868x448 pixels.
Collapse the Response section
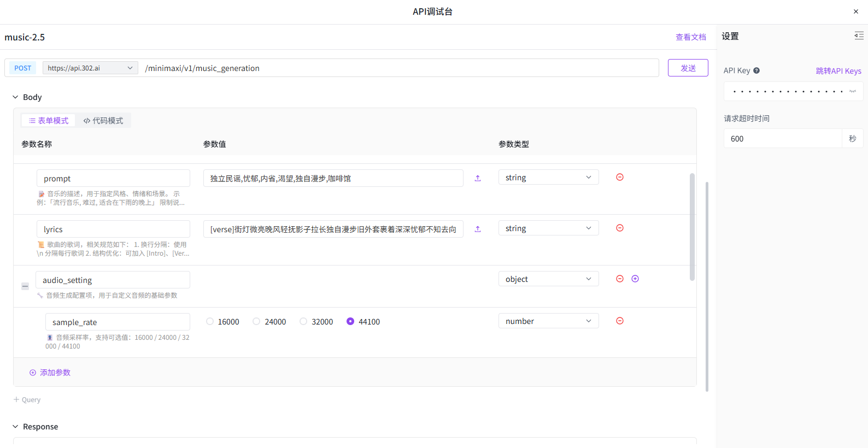coord(15,426)
